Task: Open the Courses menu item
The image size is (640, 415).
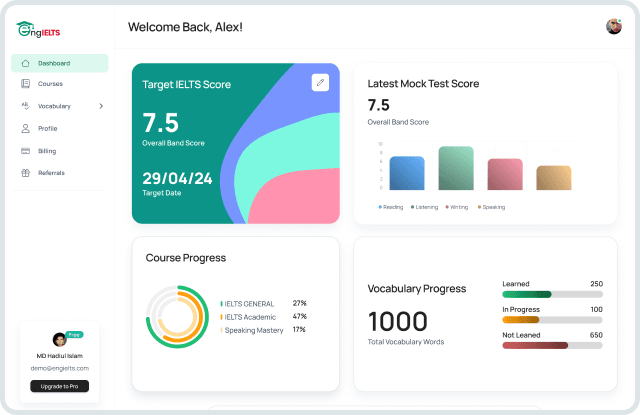Action: [50, 84]
